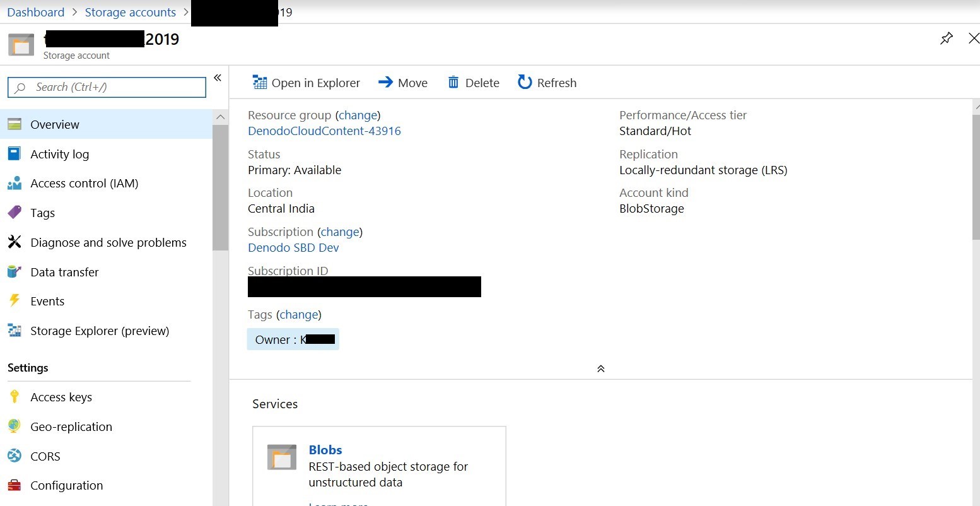980x506 pixels.
Task: Click the Delete toolbar label
Action: pyautogui.click(x=482, y=83)
